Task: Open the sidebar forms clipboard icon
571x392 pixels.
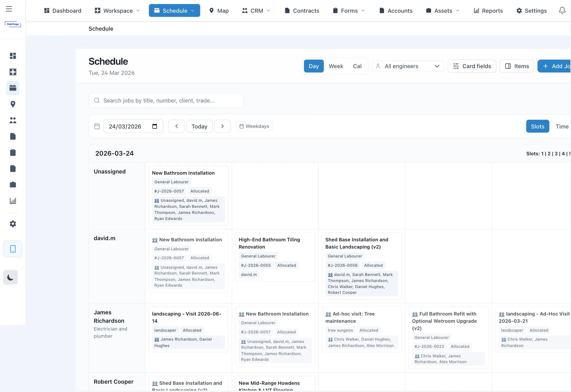Action: pos(13,152)
